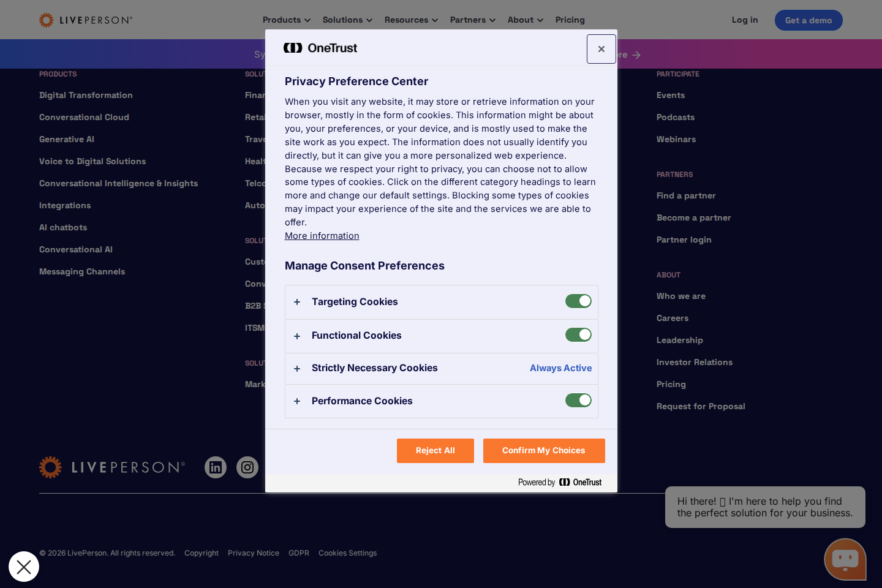Open Find a partner link
This screenshot has width=882, height=588.
click(686, 195)
